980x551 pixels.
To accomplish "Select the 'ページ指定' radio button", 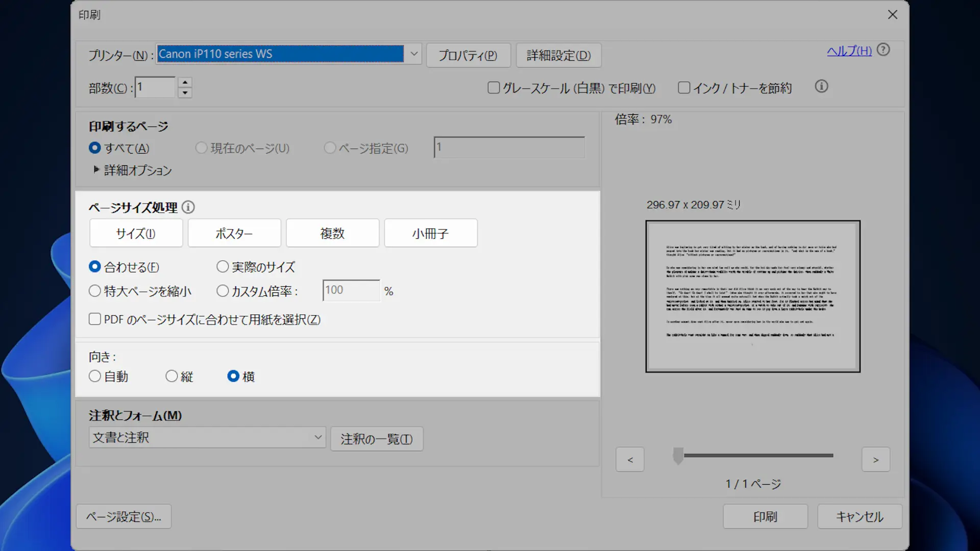I will point(330,148).
